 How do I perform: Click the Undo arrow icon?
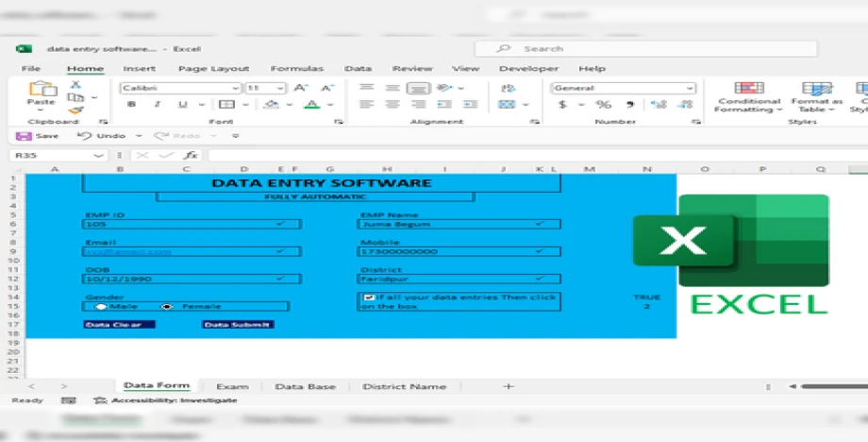[x=84, y=136]
